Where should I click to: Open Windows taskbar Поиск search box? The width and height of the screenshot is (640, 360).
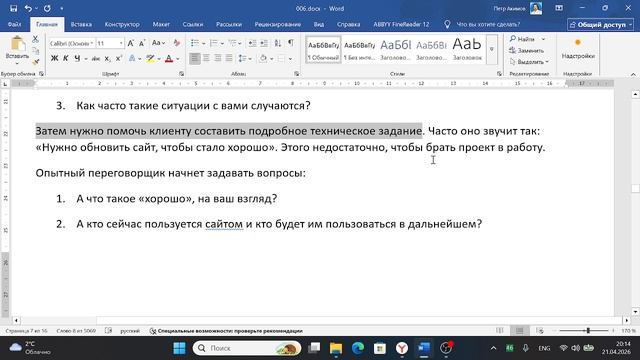[x=247, y=348]
